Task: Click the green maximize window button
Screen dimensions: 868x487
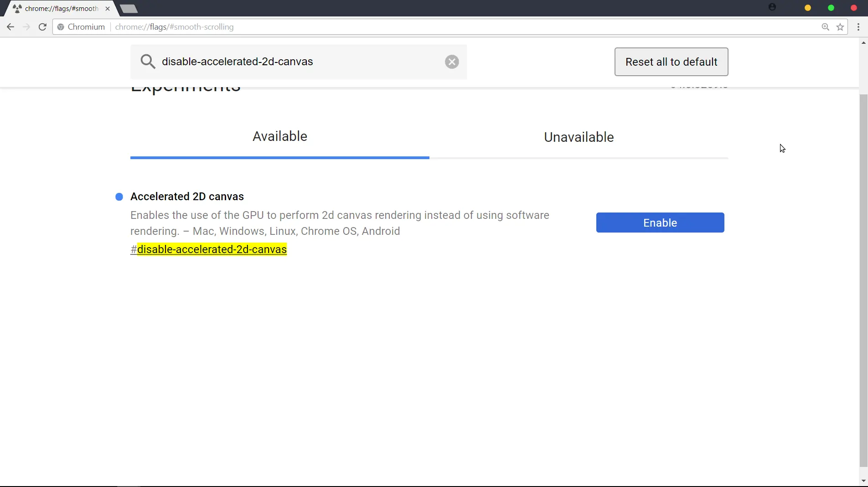Action: [x=831, y=8]
